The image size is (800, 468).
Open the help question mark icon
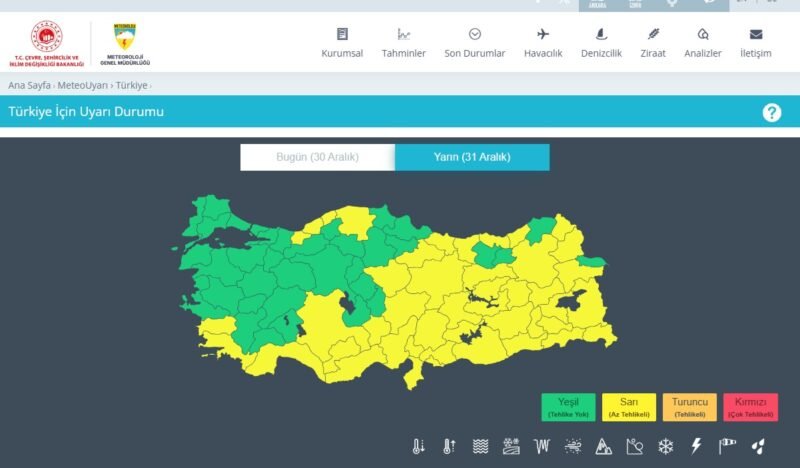coord(771,112)
